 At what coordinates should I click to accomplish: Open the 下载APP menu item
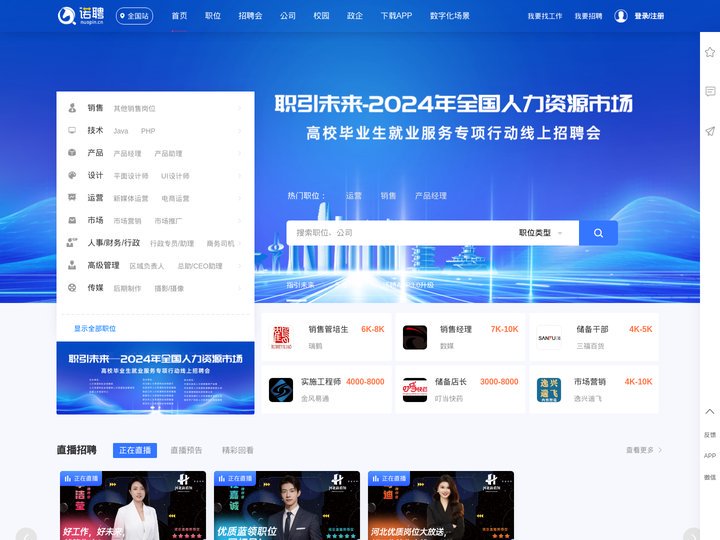(396, 16)
